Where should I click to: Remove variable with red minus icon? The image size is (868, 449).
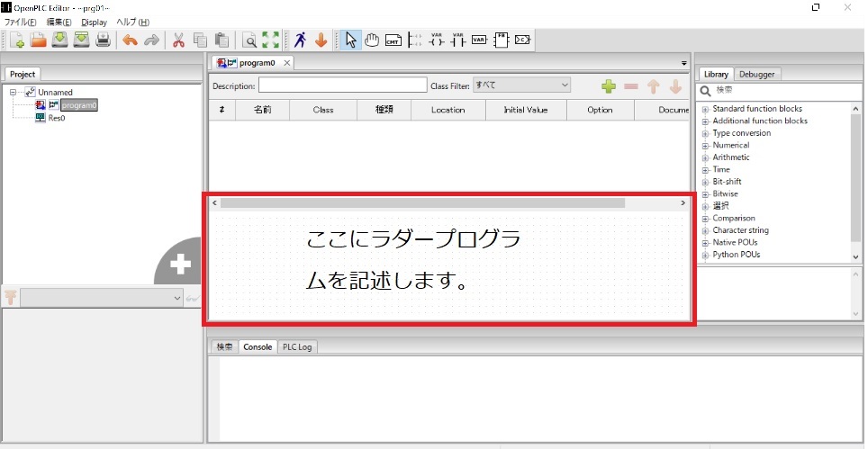[631, 86]
